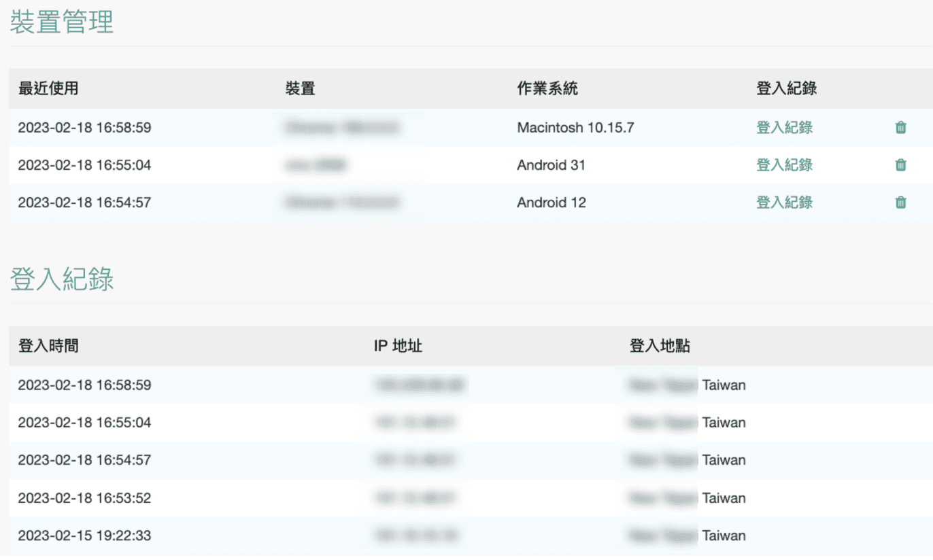Click login entry at 2023-02-18 16:53:52
Image resolution: width=933 pixels, height=560 pixels.
[84, 498]
